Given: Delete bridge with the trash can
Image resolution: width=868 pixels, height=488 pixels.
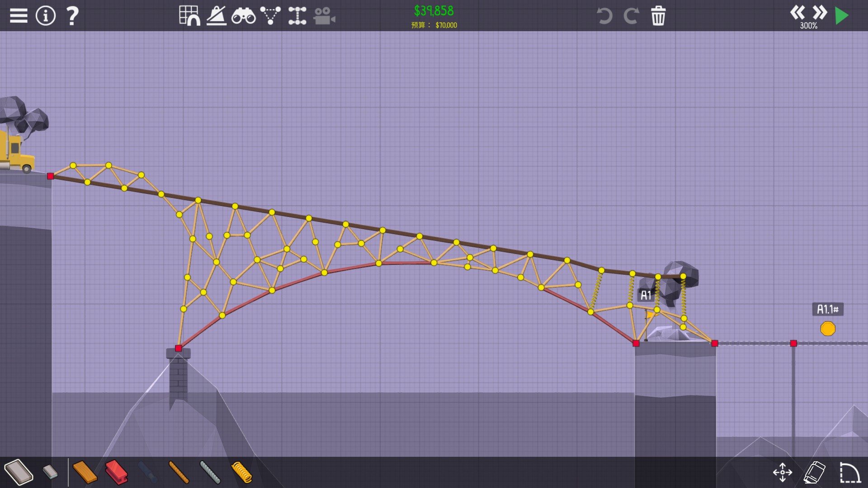Looking at the screenshot, I should tap(658, 16).
